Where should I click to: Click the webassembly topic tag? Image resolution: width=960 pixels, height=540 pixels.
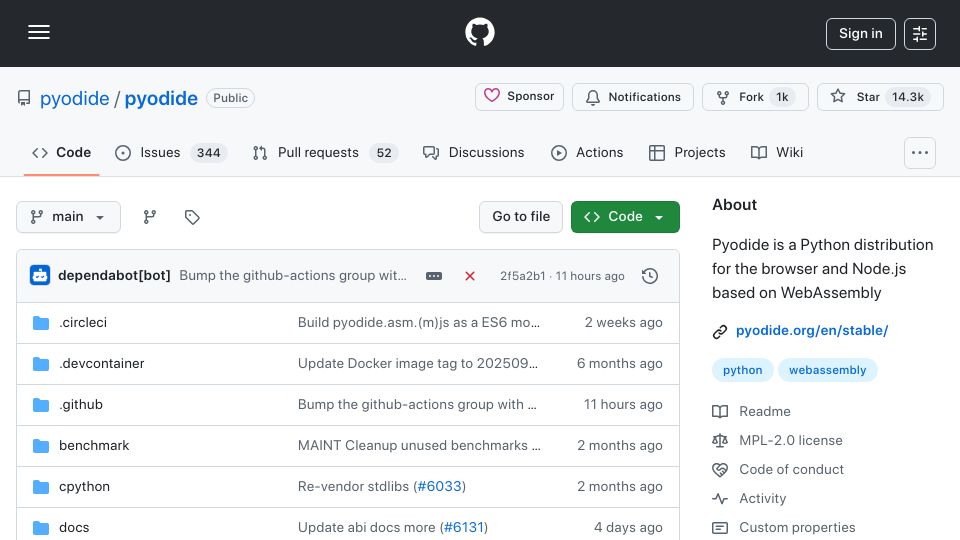click(x=828, y=370)
